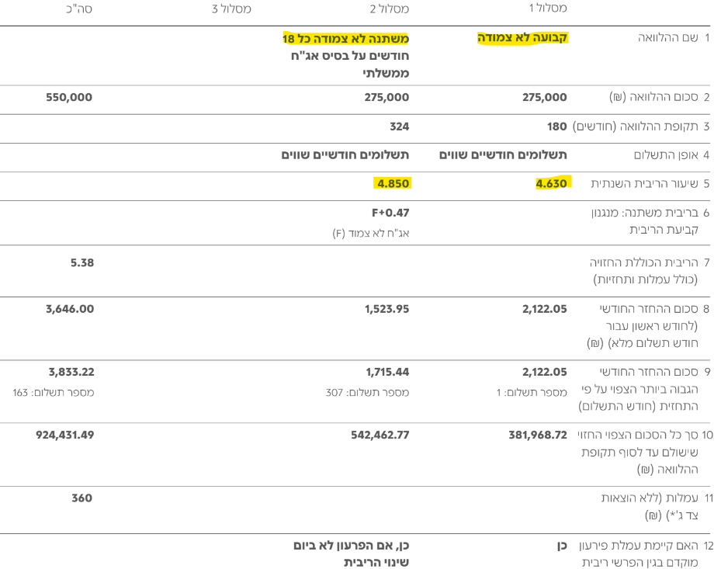
Task: Click the 1,523.95 monthly repayment value
Action: pos(387,308)
